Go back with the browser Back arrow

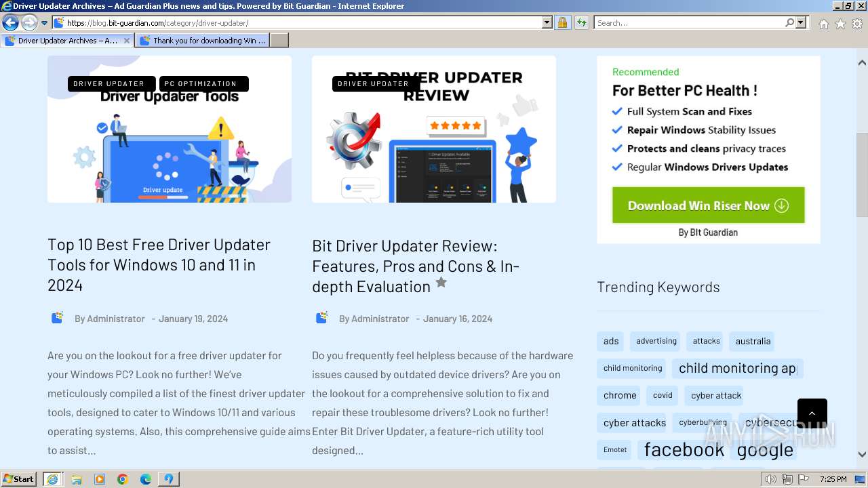coord(10,23)
